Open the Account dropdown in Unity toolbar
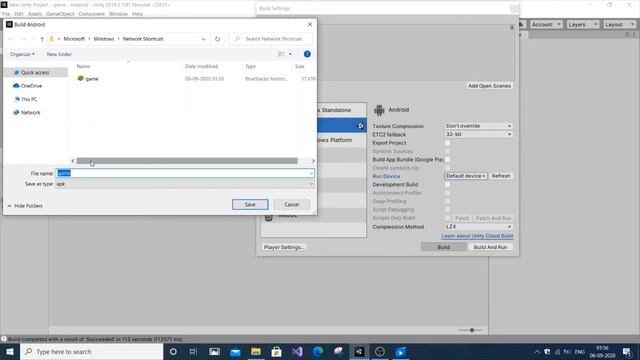The image size is (640, 360). [546, 24]
